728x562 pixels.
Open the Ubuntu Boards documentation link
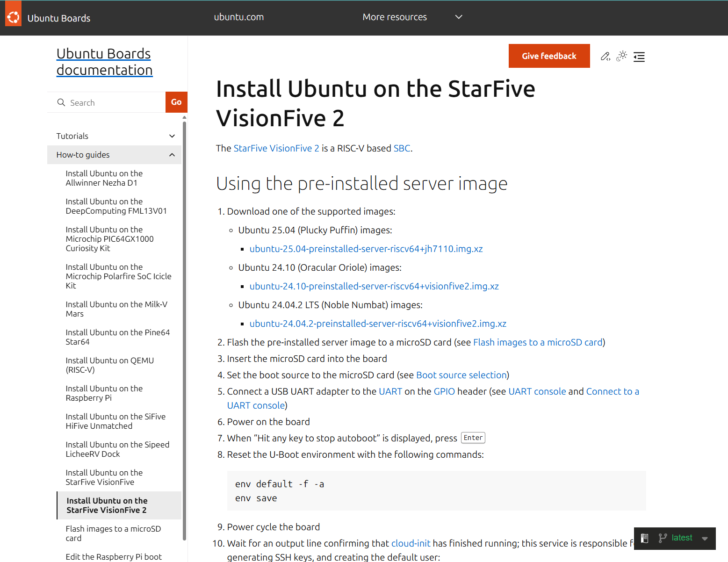pyautogui.click(x=105, y=62)
